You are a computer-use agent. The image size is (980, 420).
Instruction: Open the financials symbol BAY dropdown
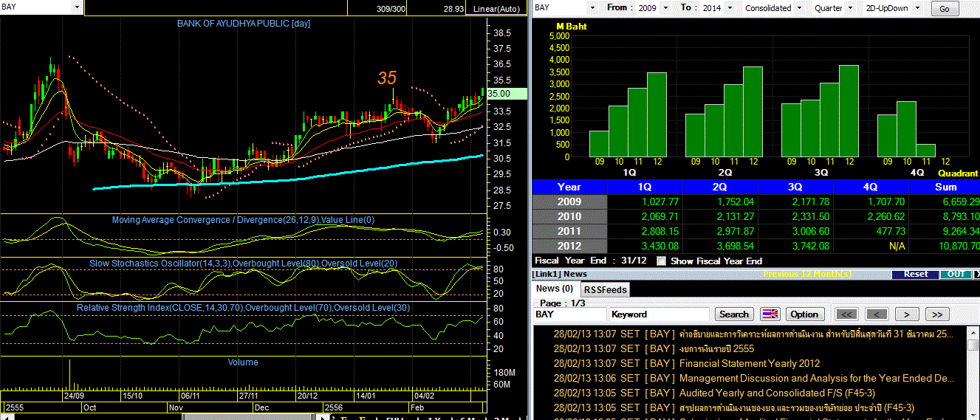coord(592,8)
